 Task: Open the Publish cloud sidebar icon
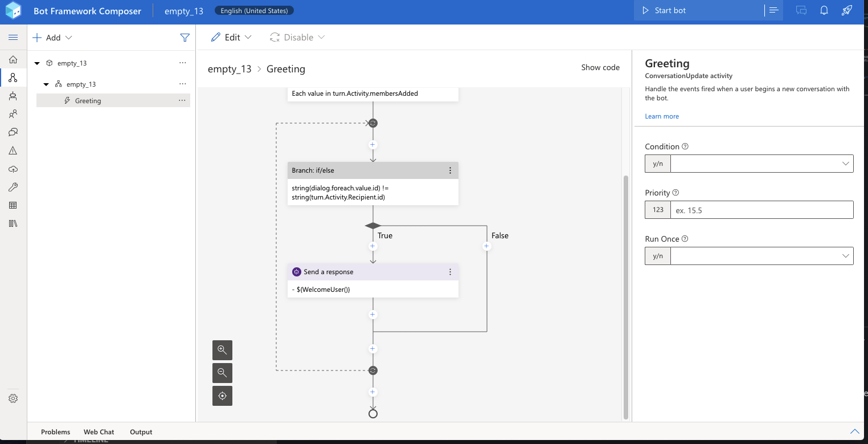pos(13,169)
